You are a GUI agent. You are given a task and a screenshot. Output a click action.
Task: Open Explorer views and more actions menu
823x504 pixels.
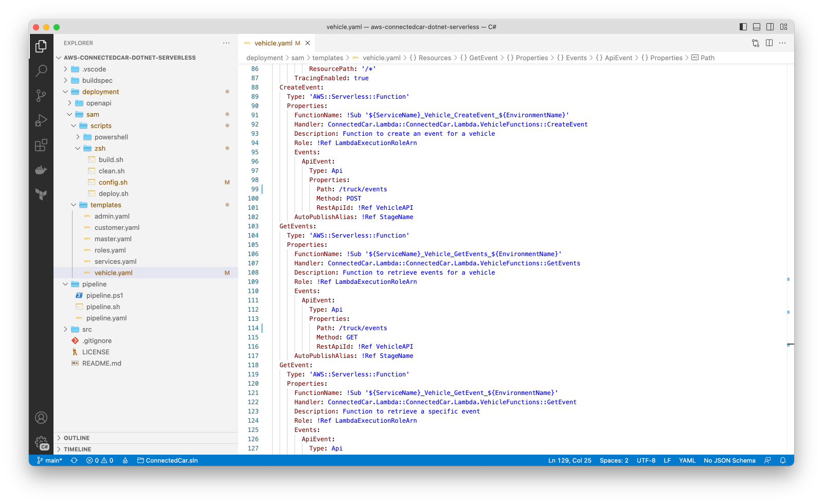click(x=226, y=43)
